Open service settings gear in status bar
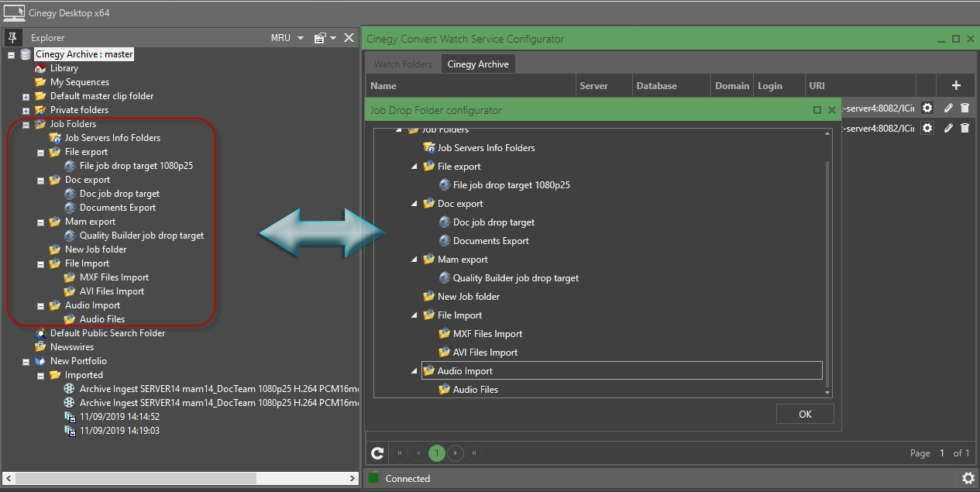The width and height of the screenshot is (980, 492). coord(968,478)
